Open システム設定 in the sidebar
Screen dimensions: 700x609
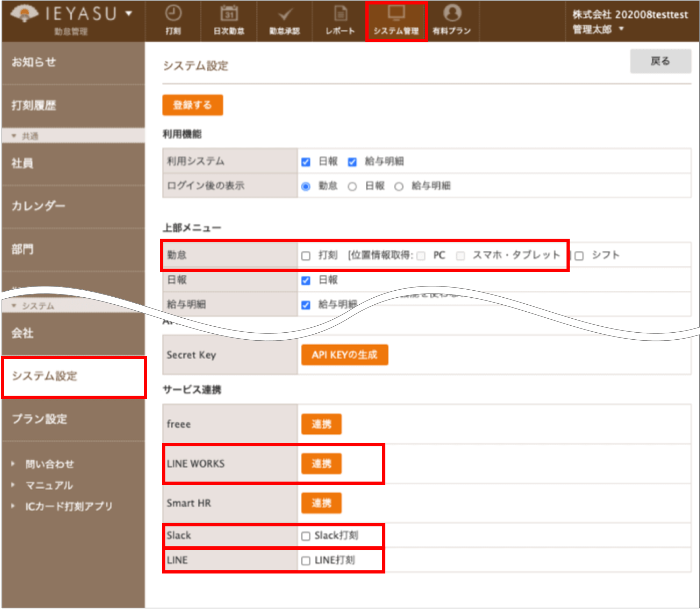[73, 377]
